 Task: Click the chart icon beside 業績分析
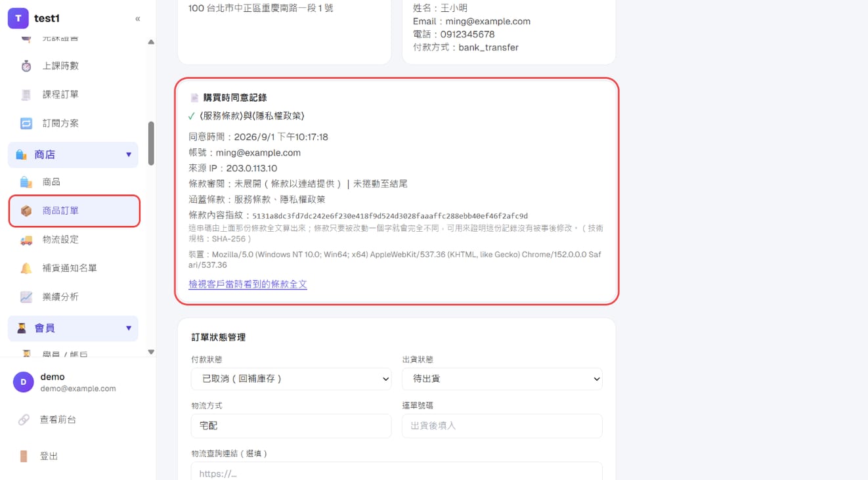(x=26, y=297)
